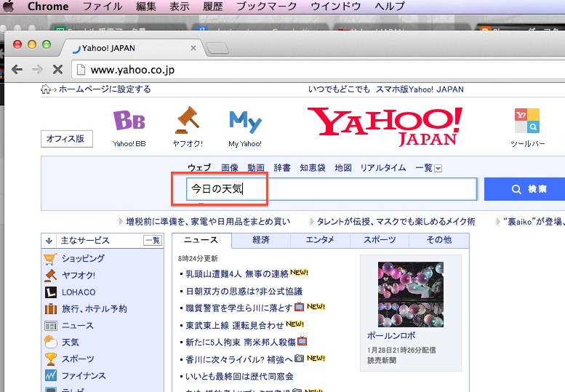Open the ヘルプ menu
The height and width of the screenshot is (392, 565).
pyautogui.click(x=390, y=6)
